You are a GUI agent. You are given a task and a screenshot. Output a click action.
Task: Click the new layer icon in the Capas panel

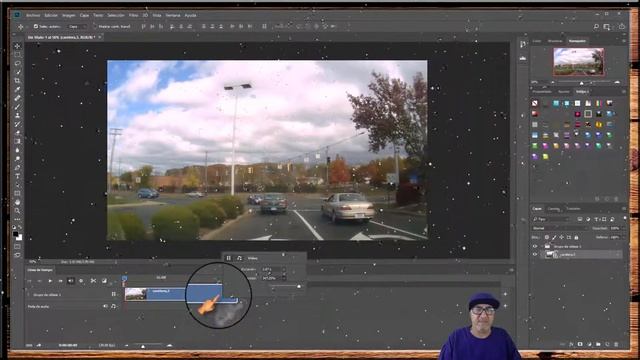[x=607, y=344]
